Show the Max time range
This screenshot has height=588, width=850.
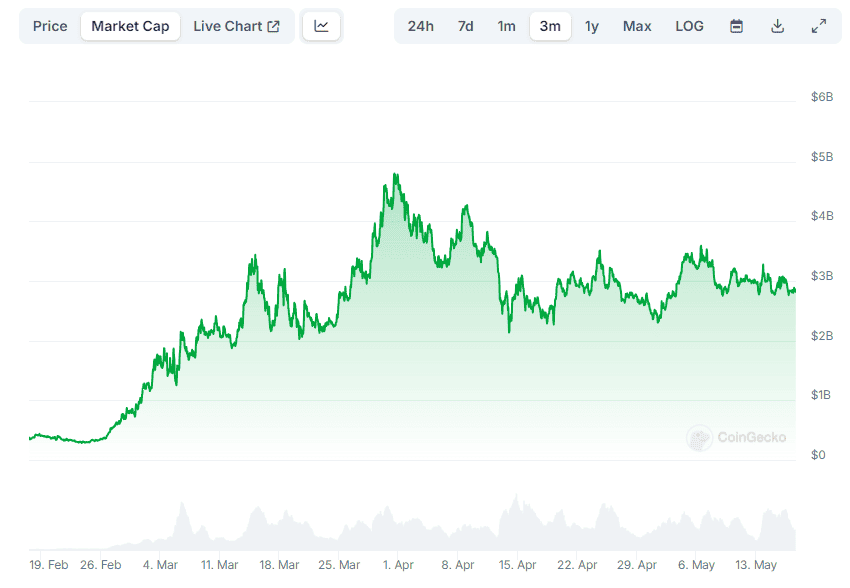[637, 26]
